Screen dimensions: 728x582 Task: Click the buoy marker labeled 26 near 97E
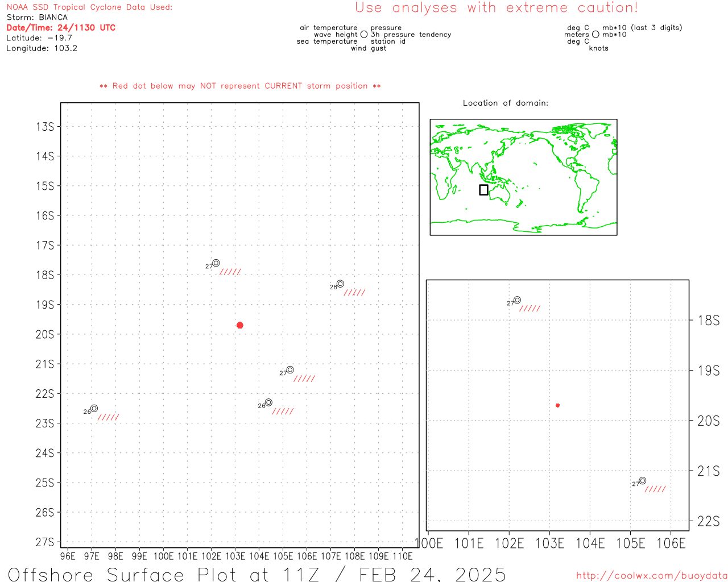(x=94, y=408)
